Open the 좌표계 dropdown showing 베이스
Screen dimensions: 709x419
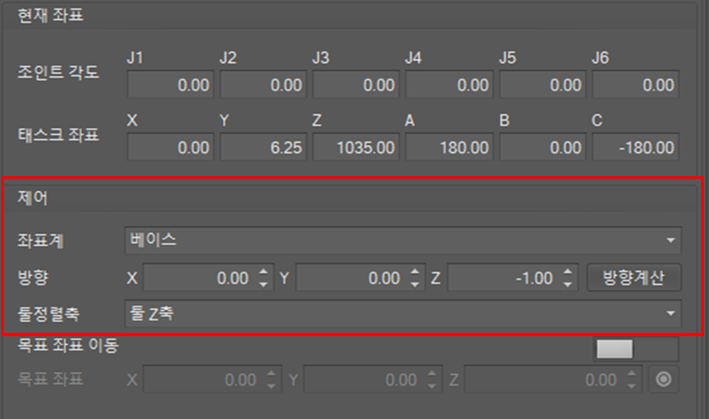[x=401, y=240]
